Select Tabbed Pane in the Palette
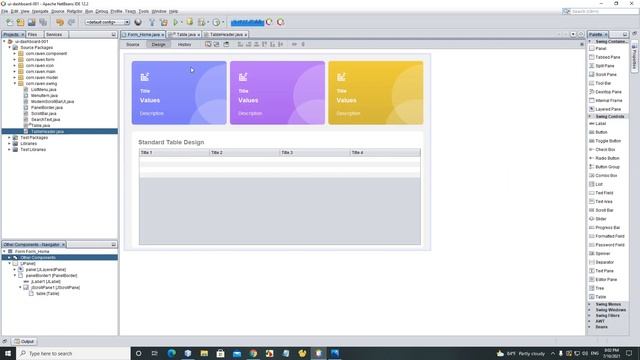This screenshot has height=360, width=640. tap(608, 57)
